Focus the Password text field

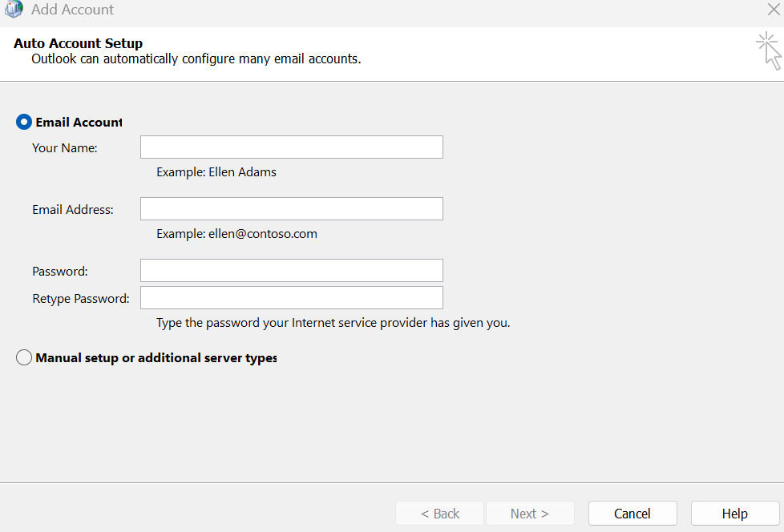[x=292, y=270]
